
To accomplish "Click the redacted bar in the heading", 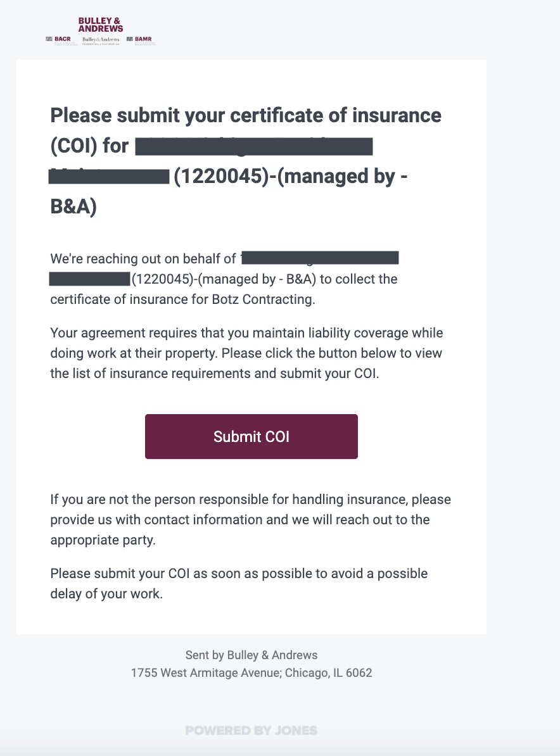I will [253, 146].
